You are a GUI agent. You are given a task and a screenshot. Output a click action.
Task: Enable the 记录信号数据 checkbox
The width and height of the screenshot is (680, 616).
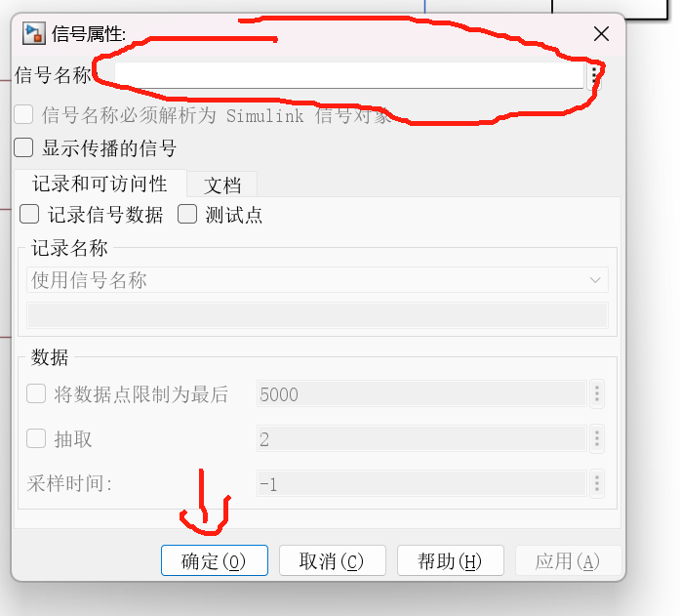click(29, 215)
